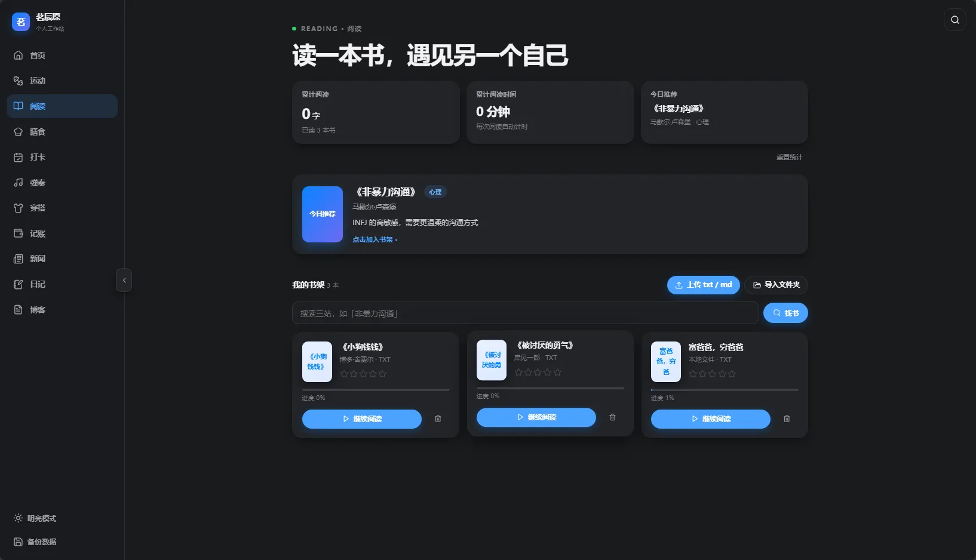Delete 《被讨厌的勇气》 with trash icon

(x=612, y=417)
